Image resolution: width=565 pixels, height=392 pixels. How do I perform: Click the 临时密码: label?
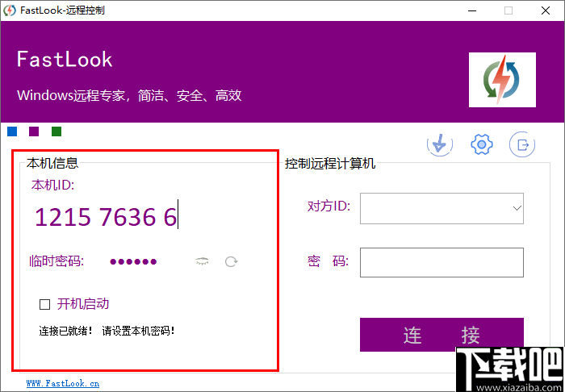[x=56, y=261]
